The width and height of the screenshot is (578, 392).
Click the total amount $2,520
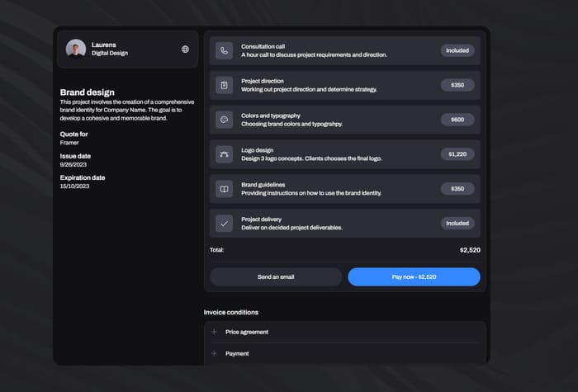(x=470, y=250)
